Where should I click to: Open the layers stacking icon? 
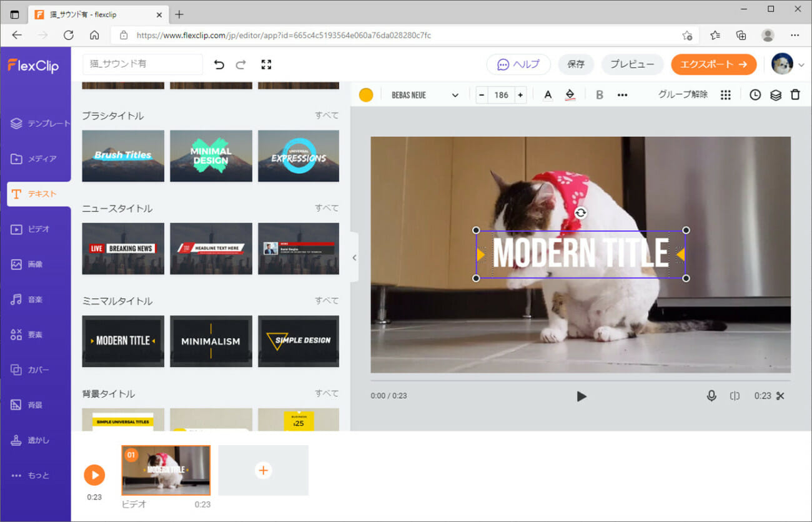point(775,95)
